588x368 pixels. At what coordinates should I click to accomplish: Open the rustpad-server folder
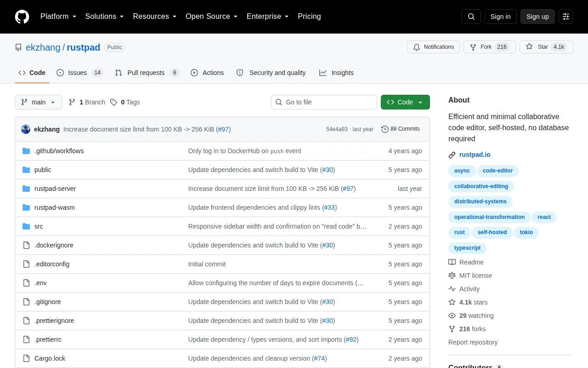[x=55, y=189]
